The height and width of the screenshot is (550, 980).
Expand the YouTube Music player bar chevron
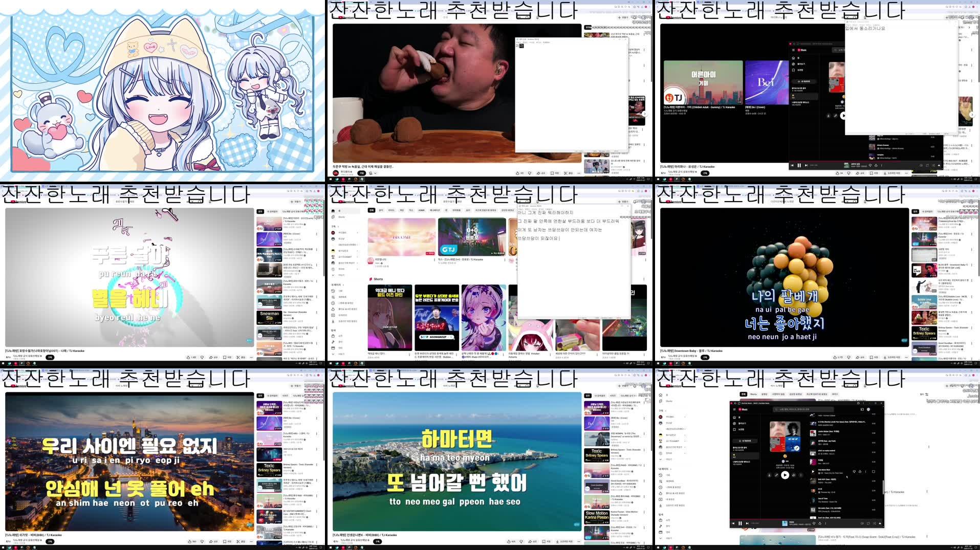(880, 523)
